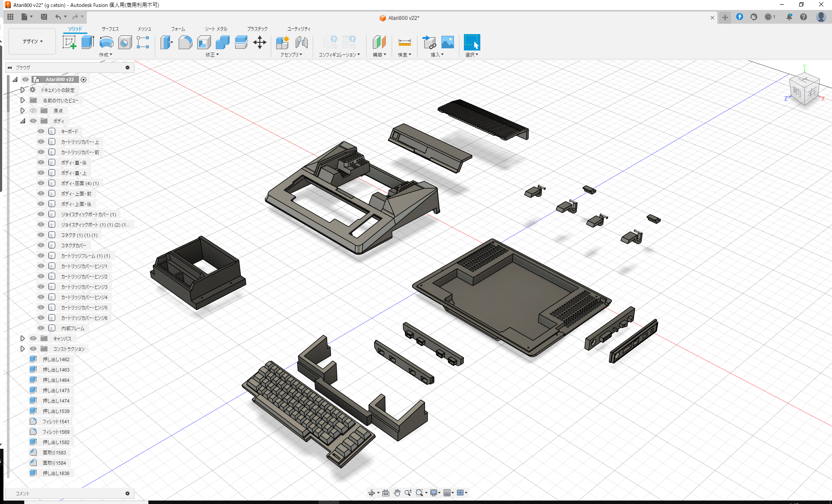This screenshot has height=504, width=832.
Task: Toggle visibility of 内部フレーム
Action: [x=41, y=328]
